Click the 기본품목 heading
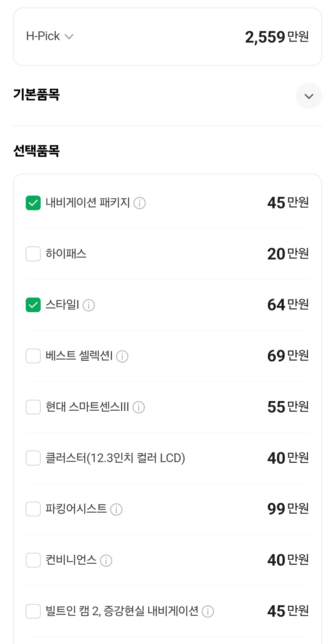 tap(37, 95)
